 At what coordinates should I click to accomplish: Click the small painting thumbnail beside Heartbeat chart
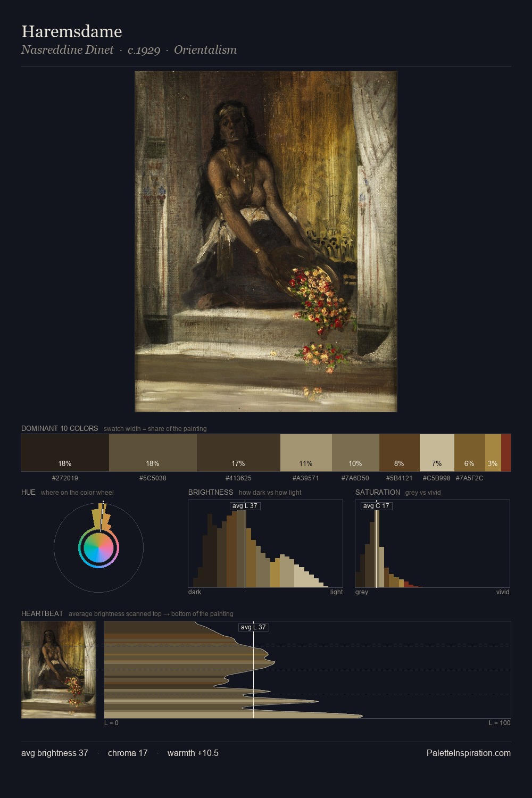click(59, 670)
